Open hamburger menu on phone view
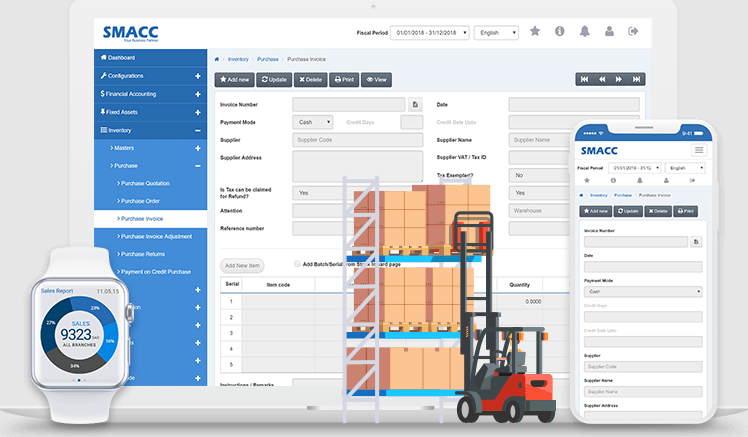This screenshot has width=748, height=437. pyautogui.click(x=699, y=150)
